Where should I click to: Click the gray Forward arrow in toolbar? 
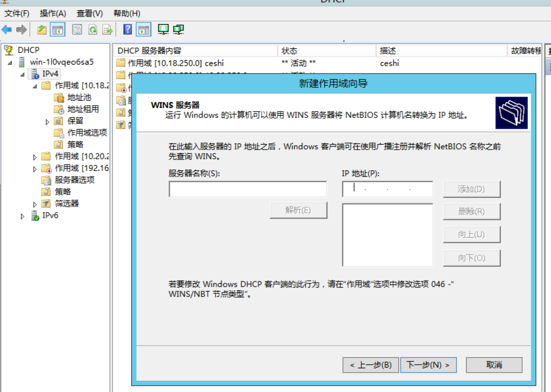(x=22, y=30)
